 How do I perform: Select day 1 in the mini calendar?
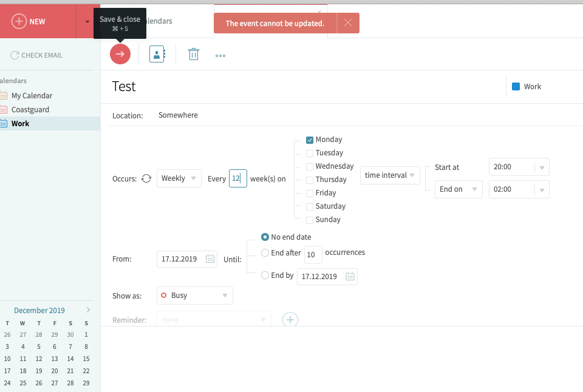(x=86, y=335)
